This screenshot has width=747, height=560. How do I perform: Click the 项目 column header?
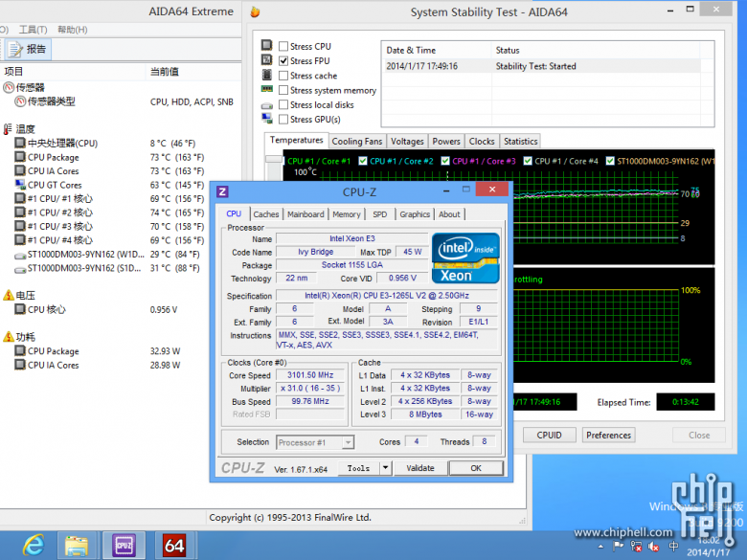(x=73, y=72)
